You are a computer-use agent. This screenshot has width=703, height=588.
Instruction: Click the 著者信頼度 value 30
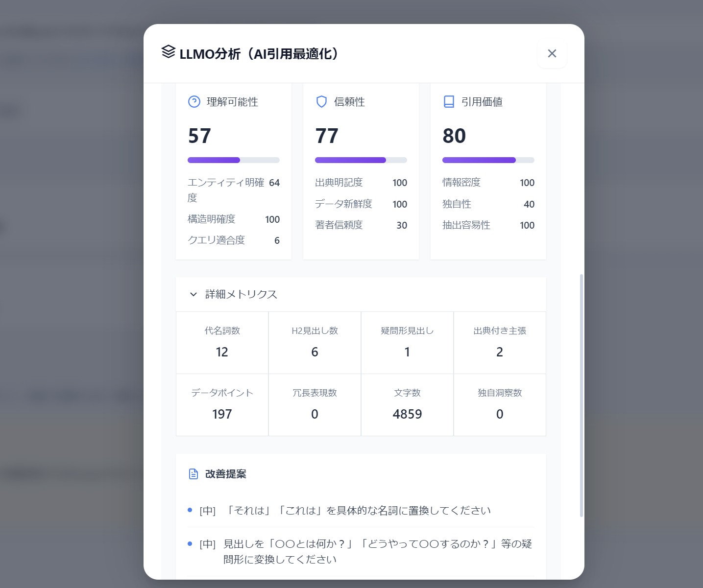click(x=402, y=225)
